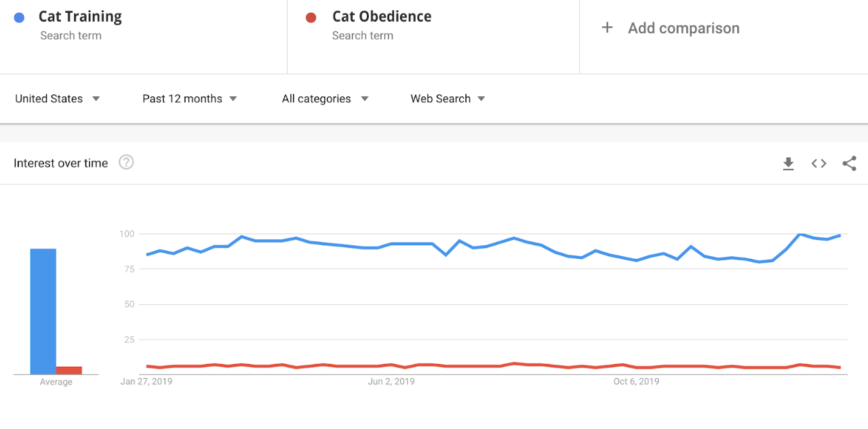868x429 pixels.
Task: Open the United States region dropdown
Action: (58, 99)
